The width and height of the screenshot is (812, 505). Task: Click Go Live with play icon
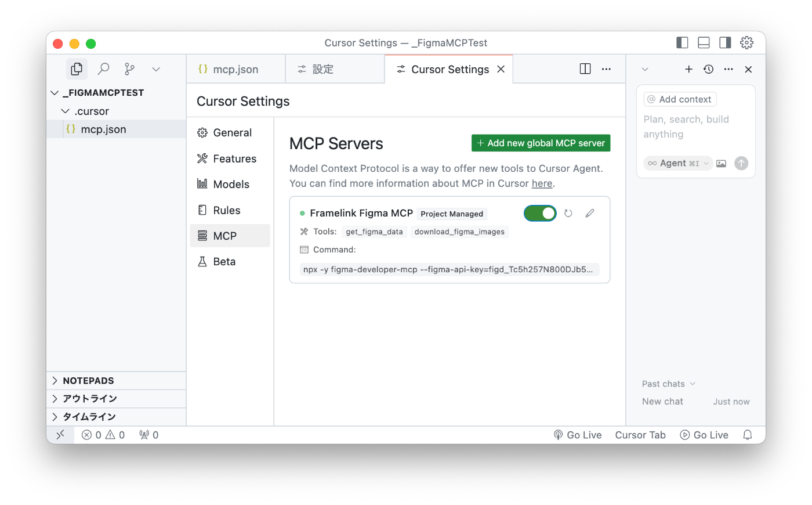tap(704, 435)
